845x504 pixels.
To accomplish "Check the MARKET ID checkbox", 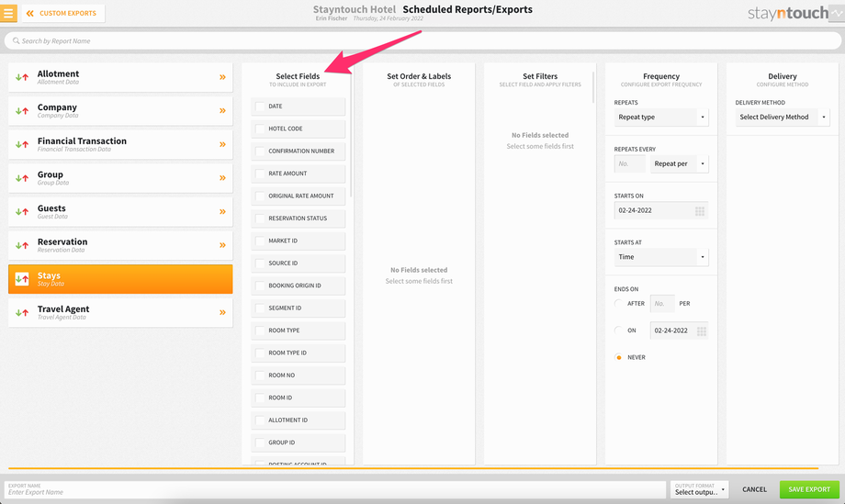I will (260, 241).
